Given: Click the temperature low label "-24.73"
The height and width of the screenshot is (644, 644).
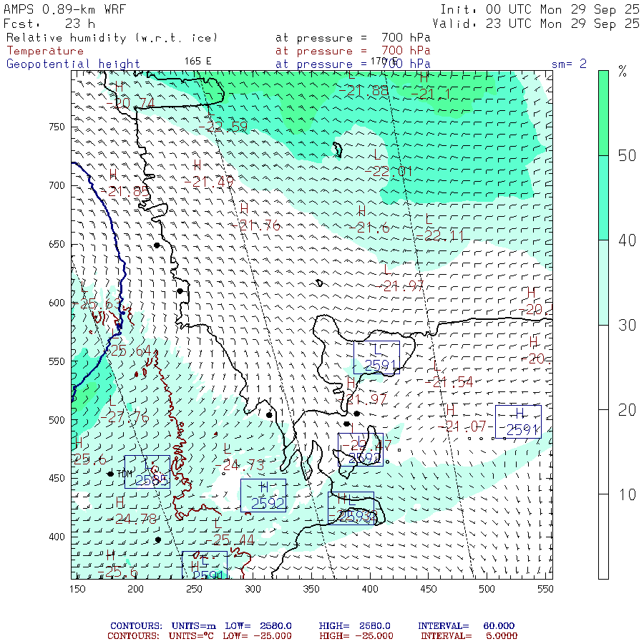Looking at the screenshot, I should point(240,465).
